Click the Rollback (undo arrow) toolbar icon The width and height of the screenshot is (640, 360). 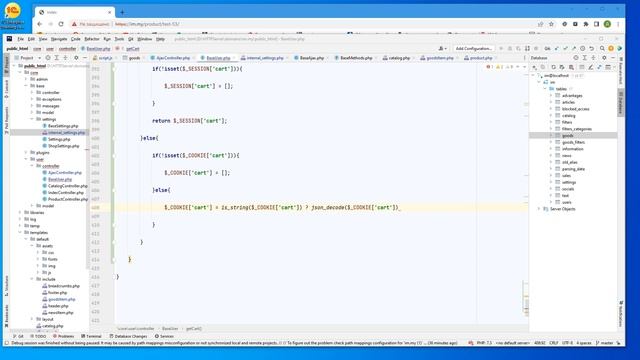[x=591, y=49]
